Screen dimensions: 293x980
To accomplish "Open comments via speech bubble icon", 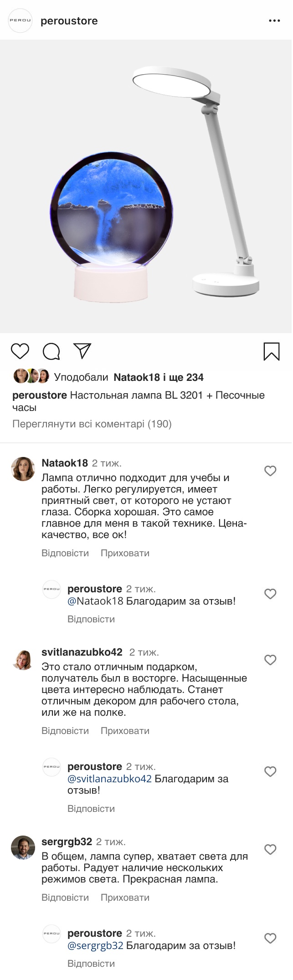I will pyautogui.click(x=51, y=351).
